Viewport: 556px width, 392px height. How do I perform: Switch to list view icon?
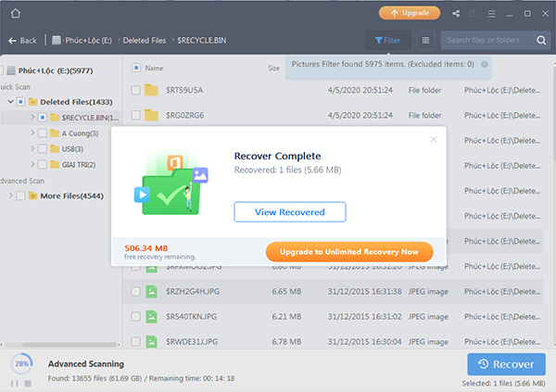425,41
